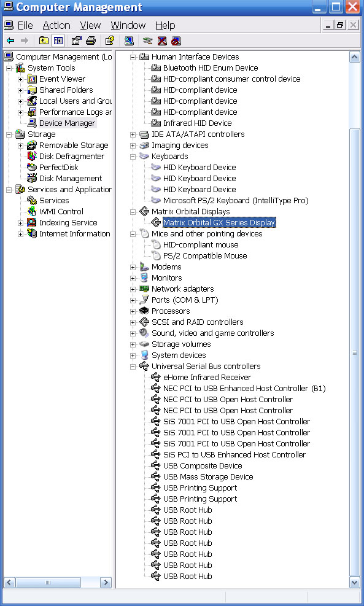Expand the Modems category

tap(133, 267)
